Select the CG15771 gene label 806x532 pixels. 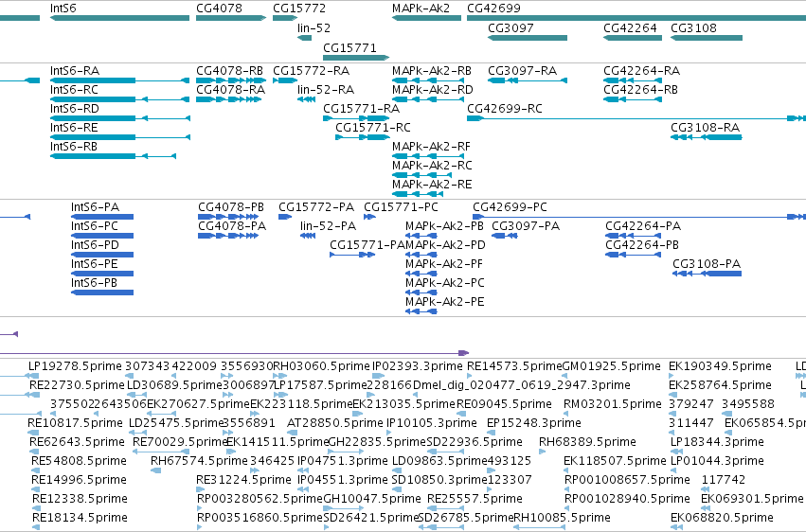coord(350,48)
